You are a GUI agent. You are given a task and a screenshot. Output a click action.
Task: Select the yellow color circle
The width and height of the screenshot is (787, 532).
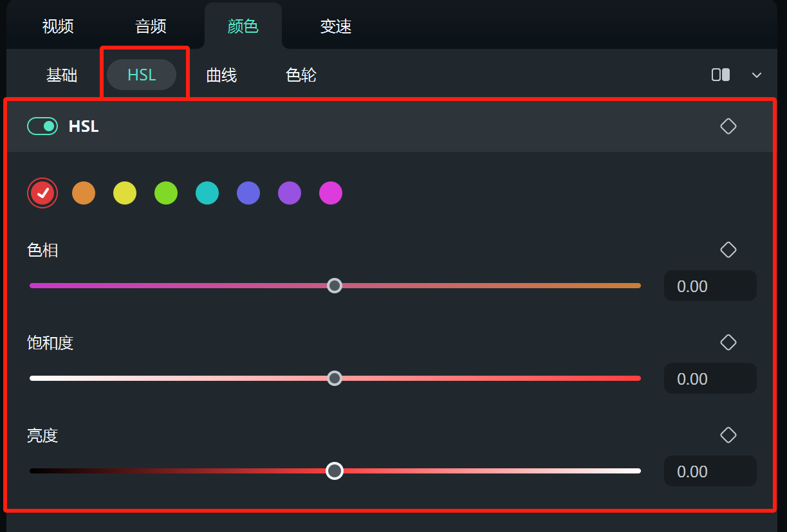(124, 192)
